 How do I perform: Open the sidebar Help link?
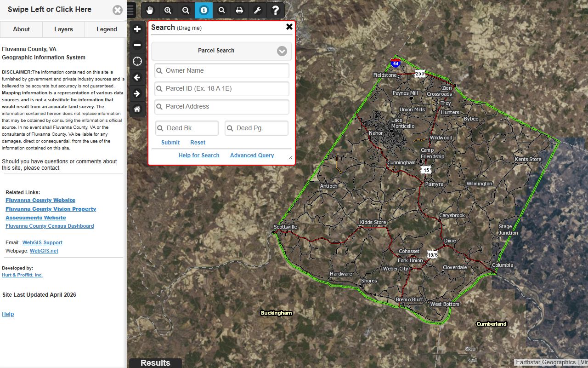coord(8,314)
